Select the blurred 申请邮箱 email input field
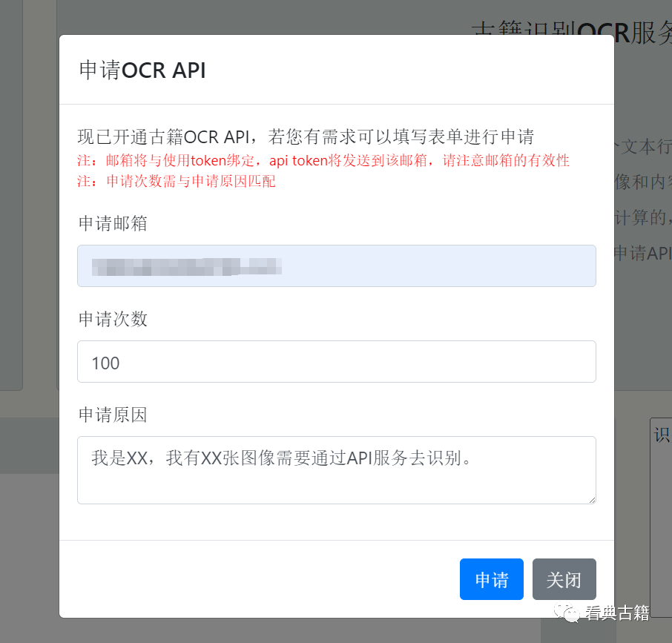Viewport: 672px width, 643px height. (336, 266)
